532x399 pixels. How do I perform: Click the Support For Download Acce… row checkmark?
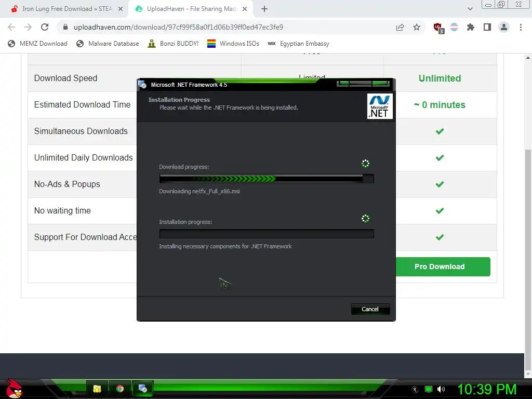440,237
